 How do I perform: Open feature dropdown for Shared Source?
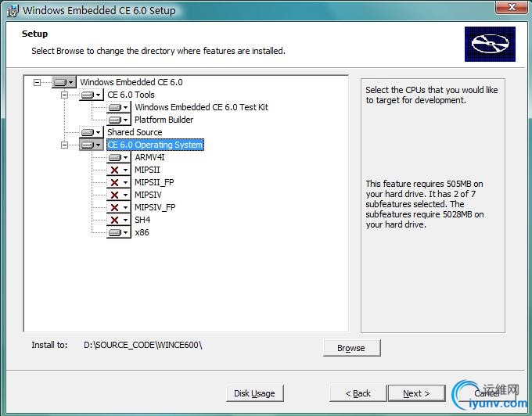tap(92, 132)
